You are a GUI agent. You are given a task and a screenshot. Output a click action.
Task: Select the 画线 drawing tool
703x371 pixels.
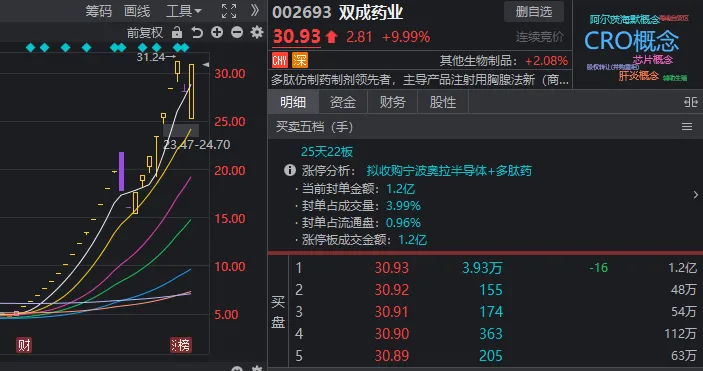[x=137, y=11]
